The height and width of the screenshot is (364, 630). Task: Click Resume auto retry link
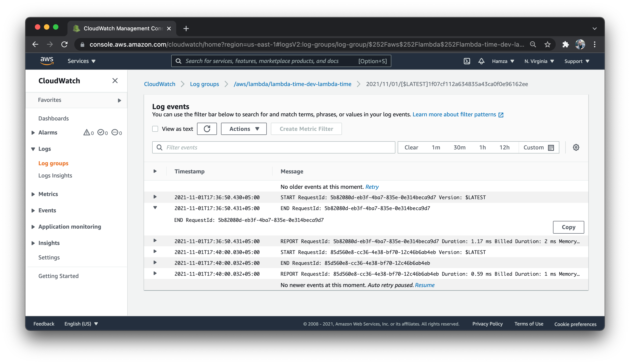click(425, 285)
